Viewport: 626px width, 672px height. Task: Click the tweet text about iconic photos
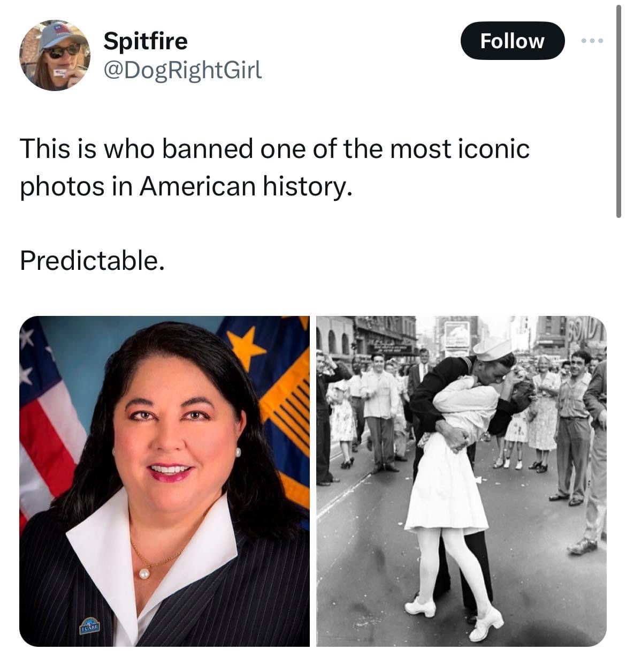click(x=274, y=167)
